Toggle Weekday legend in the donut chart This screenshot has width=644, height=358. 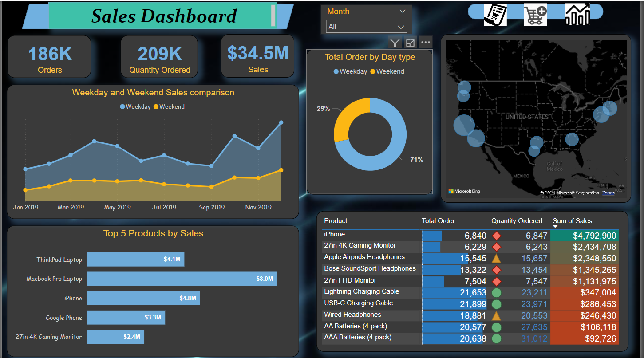pyautogui.click(x=350, y=71)
